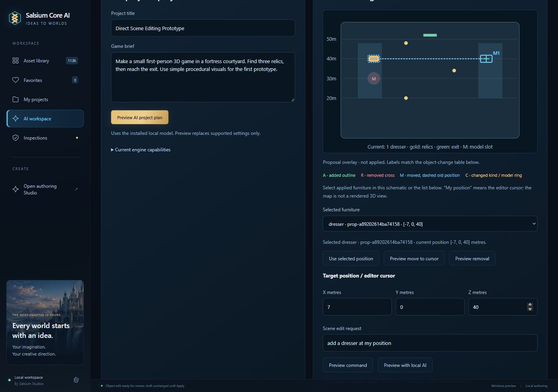Click the Asset library 11.8k count badge
This screenshot has height=392, width=558.
click(72, 61)
